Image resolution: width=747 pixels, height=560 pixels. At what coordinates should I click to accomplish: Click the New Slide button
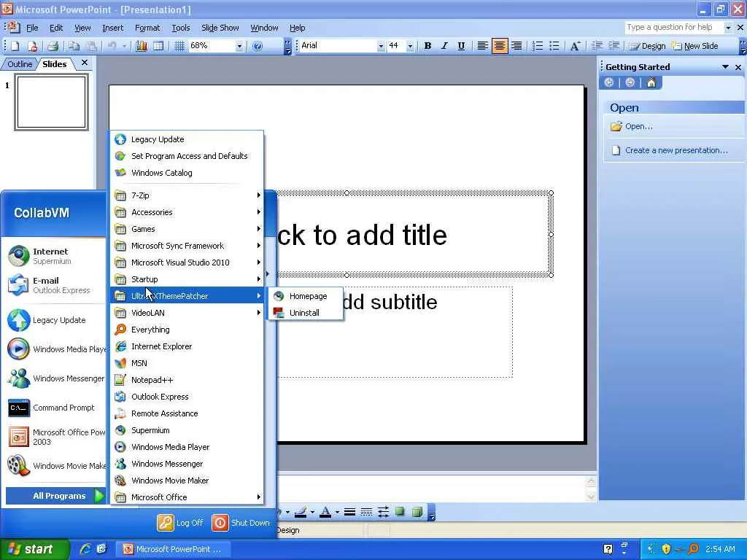[694, 46]
